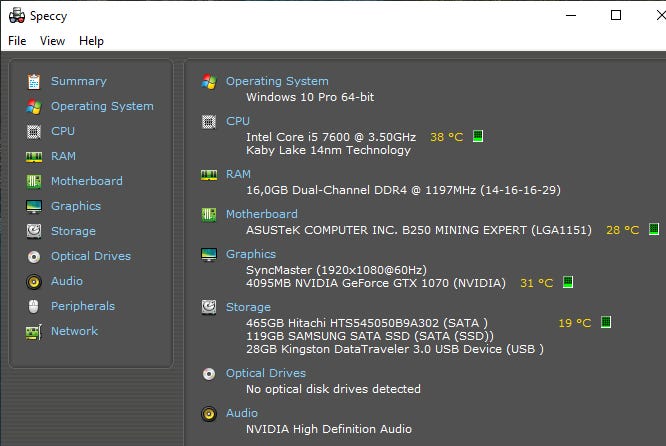Click the CPU chip icon in summary panel
The width and height of the screenshot is (666, 446).
[x=209, y=122]
